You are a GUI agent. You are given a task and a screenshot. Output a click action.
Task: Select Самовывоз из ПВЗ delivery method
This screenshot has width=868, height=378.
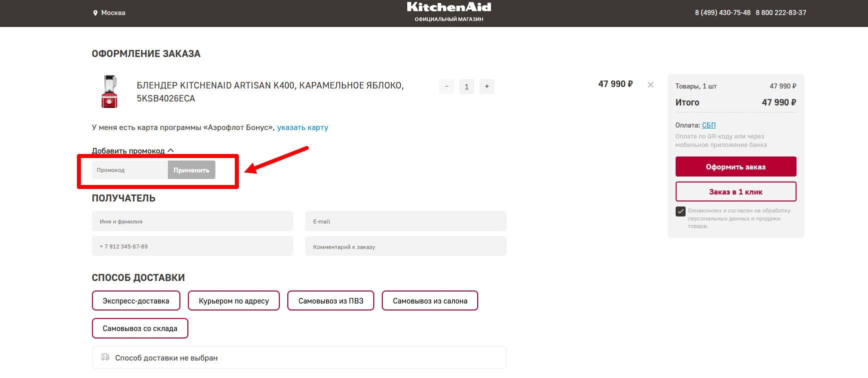[331, 300]
